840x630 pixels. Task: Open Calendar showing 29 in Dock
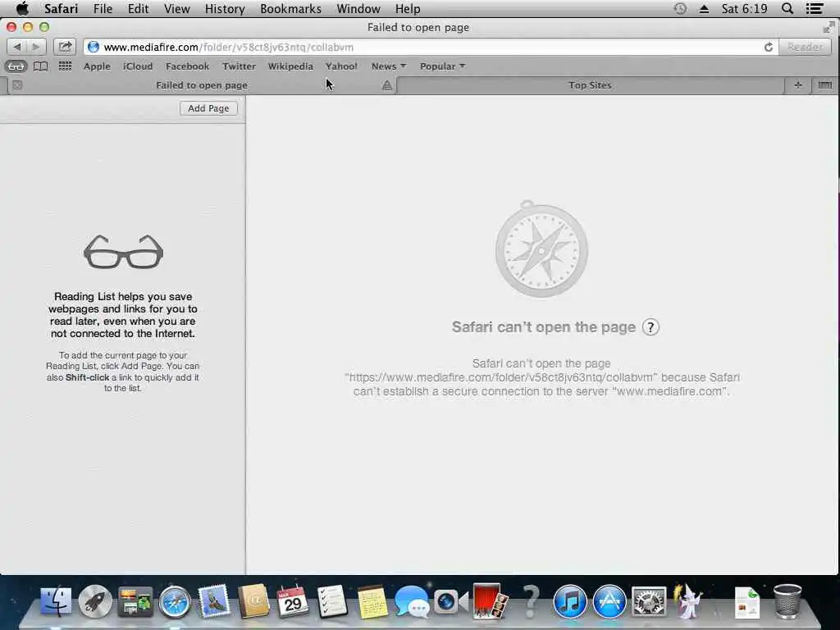tap(293, 601)
